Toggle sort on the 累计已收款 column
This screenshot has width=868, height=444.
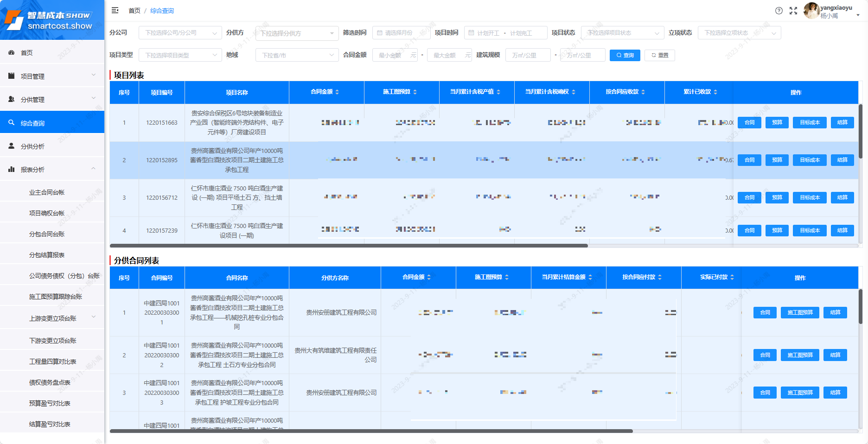[716, 92]
